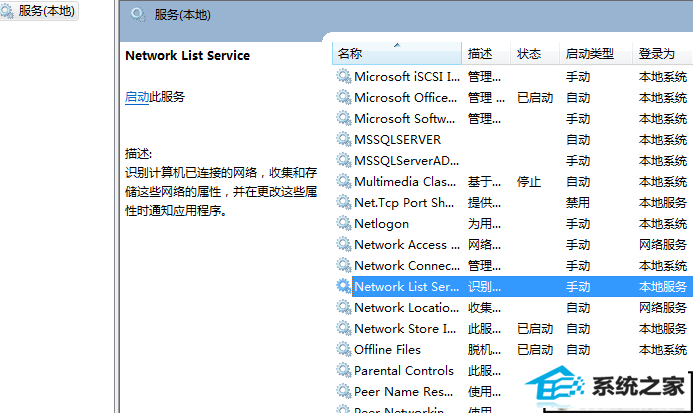
Task: Select the Multimedia Clas... service name
Action: pyautogui.click(x=405, y=182)
